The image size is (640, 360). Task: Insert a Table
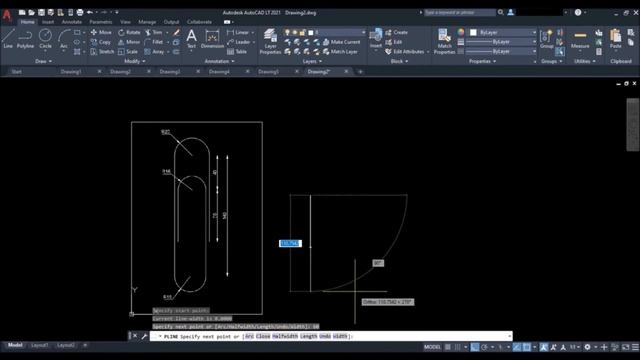click(x=237, y=52)
